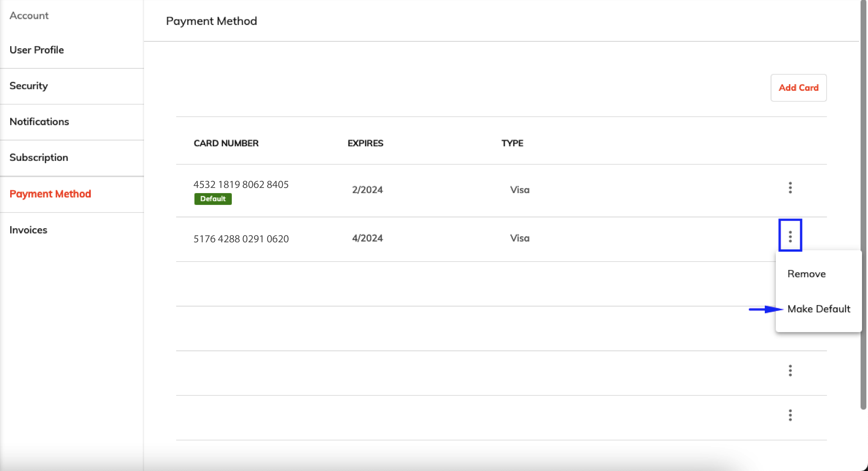
Task: Click Visa type for card ending 0620
Action: (x=520, y=238)
